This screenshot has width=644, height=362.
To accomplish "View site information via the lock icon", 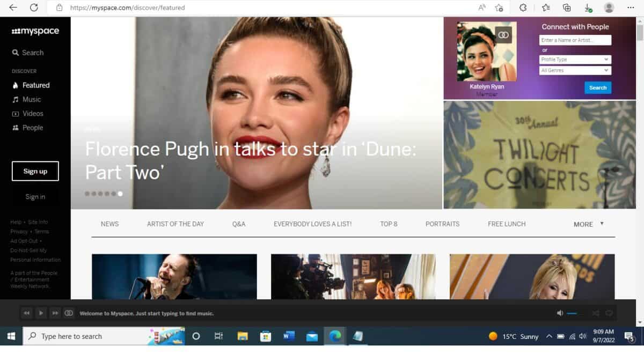I will point(60,8).
